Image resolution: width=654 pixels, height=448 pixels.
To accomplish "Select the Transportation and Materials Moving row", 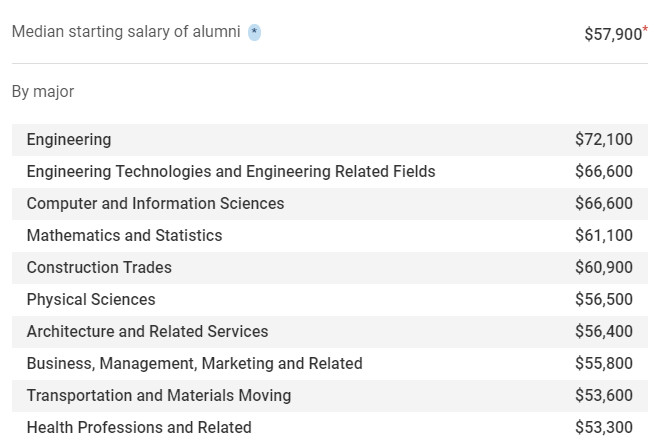I will click(159, 396).
